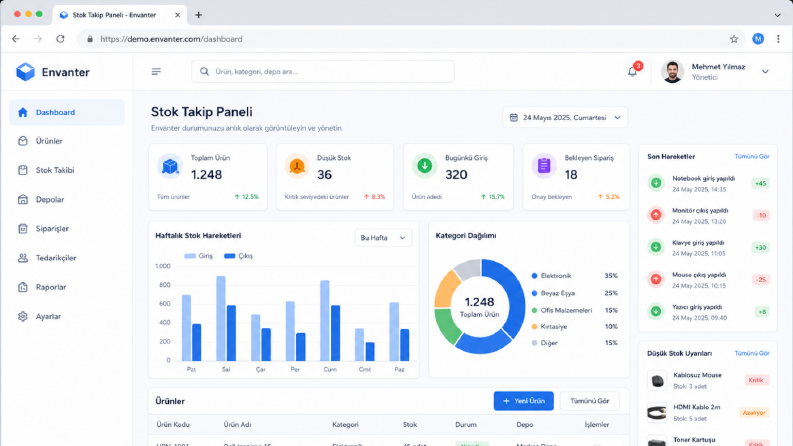Click the +45 badge for Notebook giriş

pos(760,184)
